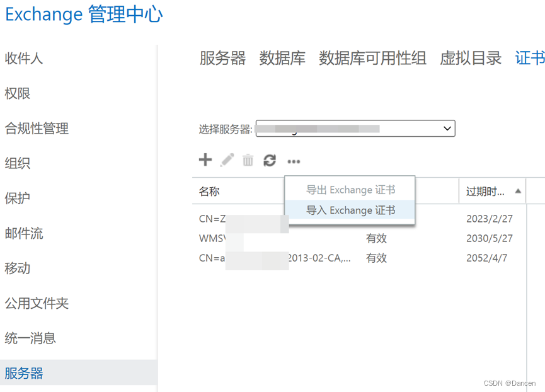Screen dimensions: 545x392
Task: Click the 名称 column header
Action: (209, 191)
